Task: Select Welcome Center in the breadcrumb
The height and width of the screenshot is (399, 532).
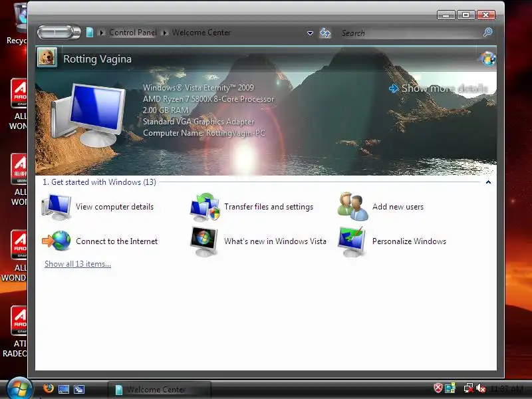Action: pyautogui.click(x=201, y=33)
